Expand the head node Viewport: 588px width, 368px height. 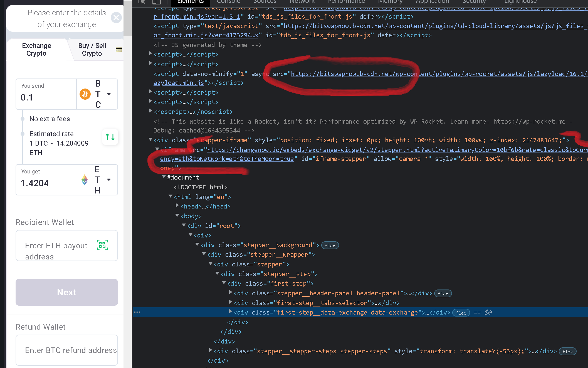(177, 205)
